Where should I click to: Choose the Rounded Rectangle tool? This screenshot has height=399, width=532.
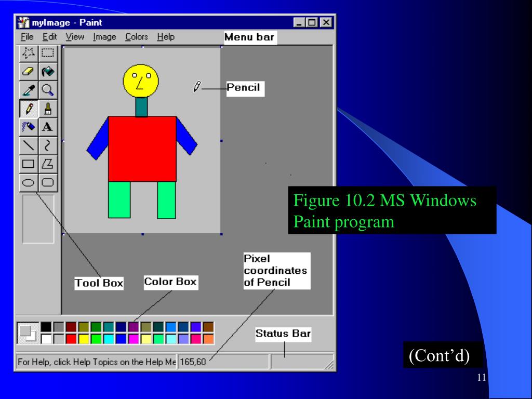[47, 182]
